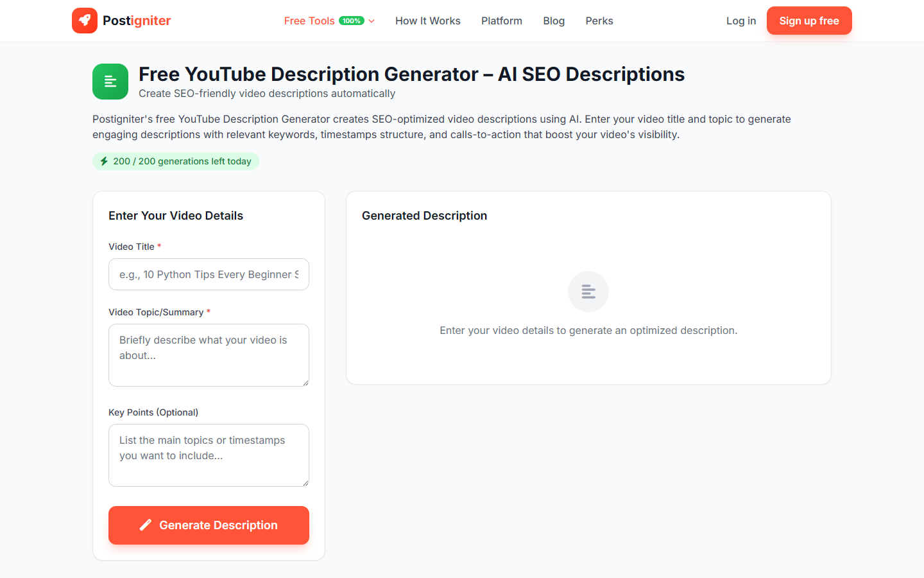
Task: Select the Postigniter brand name text
Action: [135, 20]
